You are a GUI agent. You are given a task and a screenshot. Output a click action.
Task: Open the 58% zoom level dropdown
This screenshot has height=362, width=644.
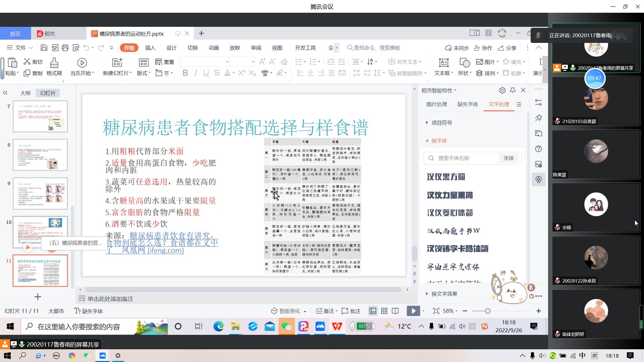[450, 311]
